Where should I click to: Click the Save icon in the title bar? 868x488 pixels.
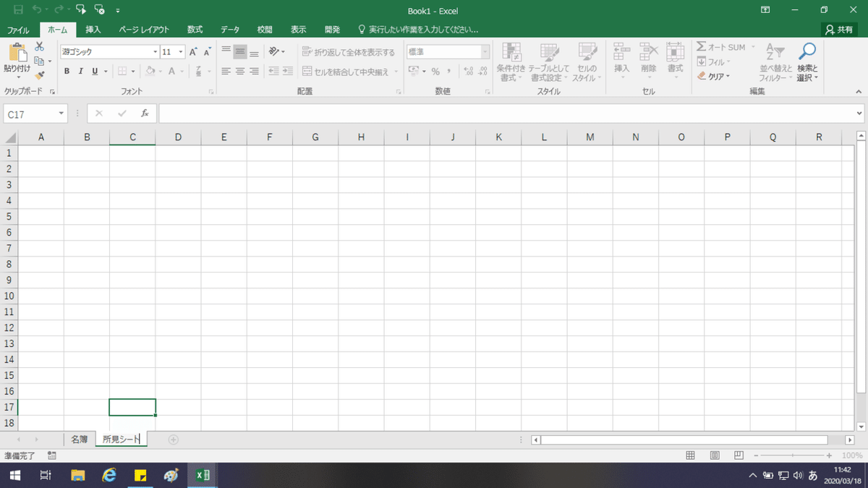(x=19, y=11)
